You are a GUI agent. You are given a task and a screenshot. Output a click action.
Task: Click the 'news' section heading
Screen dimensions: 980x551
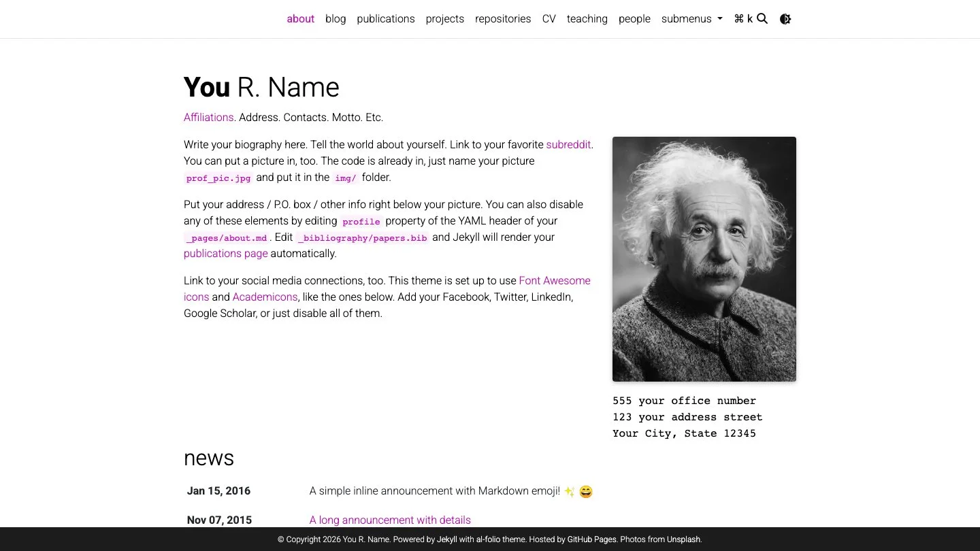coord(209,458)
